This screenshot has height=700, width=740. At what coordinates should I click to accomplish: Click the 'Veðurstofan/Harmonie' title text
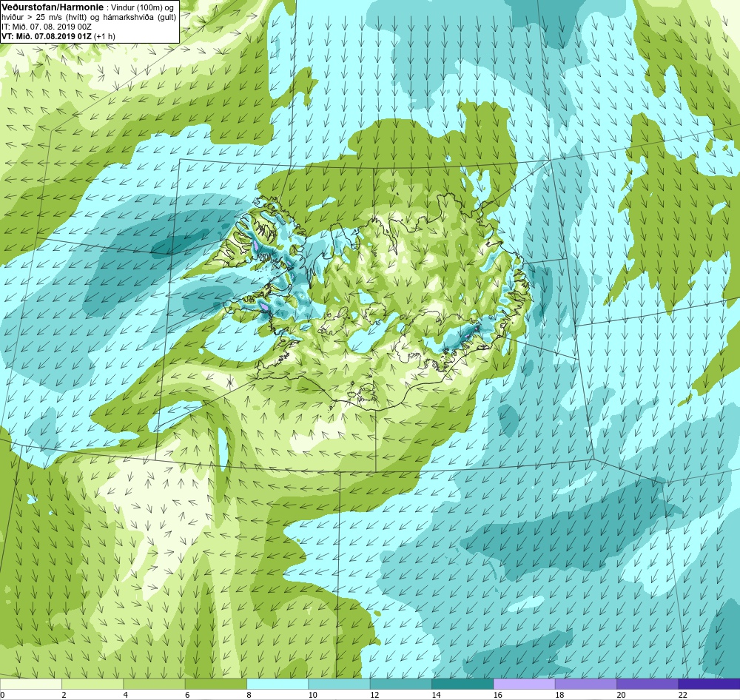pos(52,7)
